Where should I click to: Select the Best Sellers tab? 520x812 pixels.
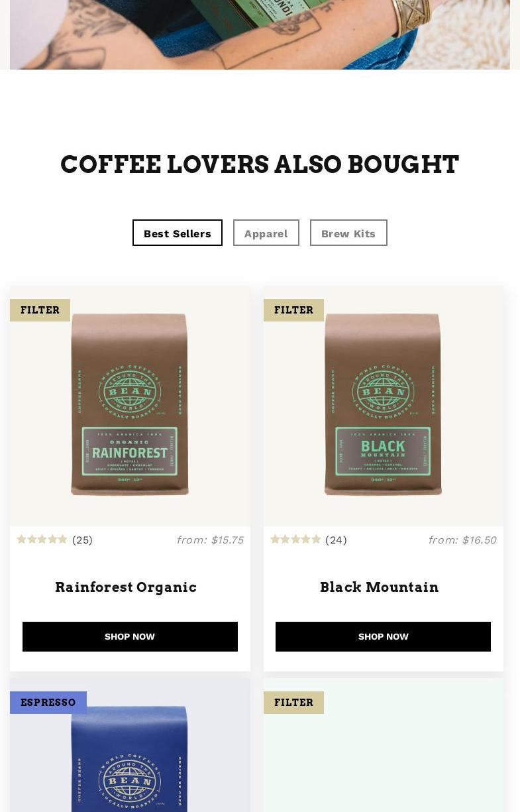click(178, 233)
